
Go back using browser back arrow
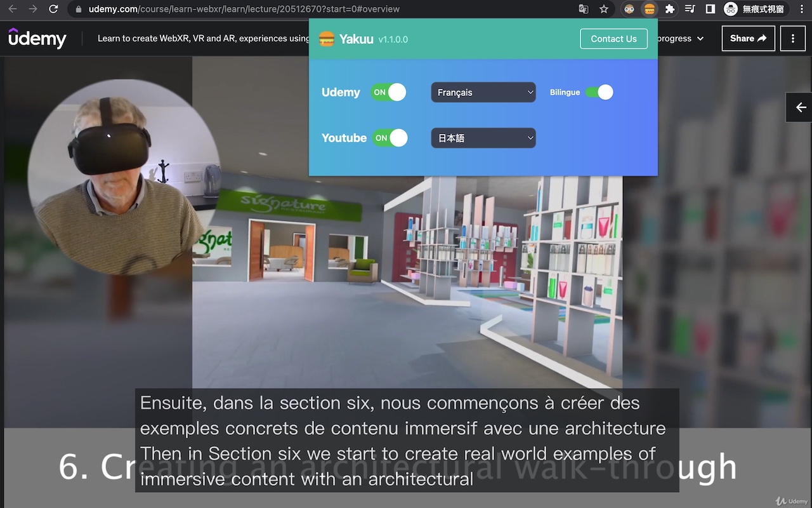tap(13, 10)
